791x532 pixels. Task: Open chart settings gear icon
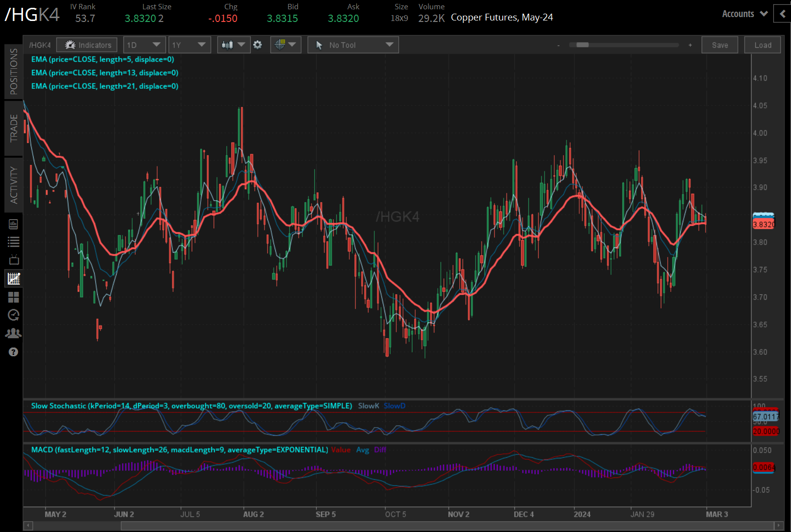258,45
